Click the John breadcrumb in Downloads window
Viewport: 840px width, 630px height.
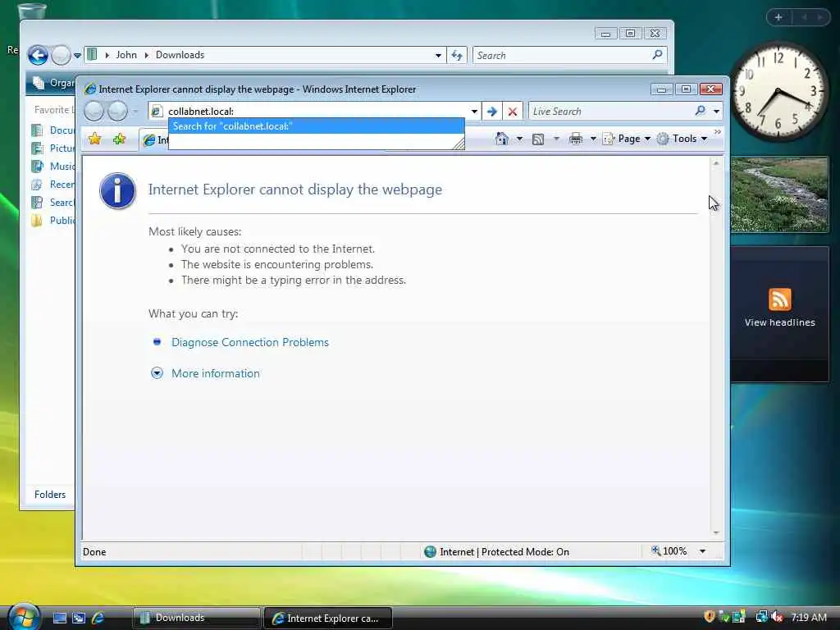[126, 55]
